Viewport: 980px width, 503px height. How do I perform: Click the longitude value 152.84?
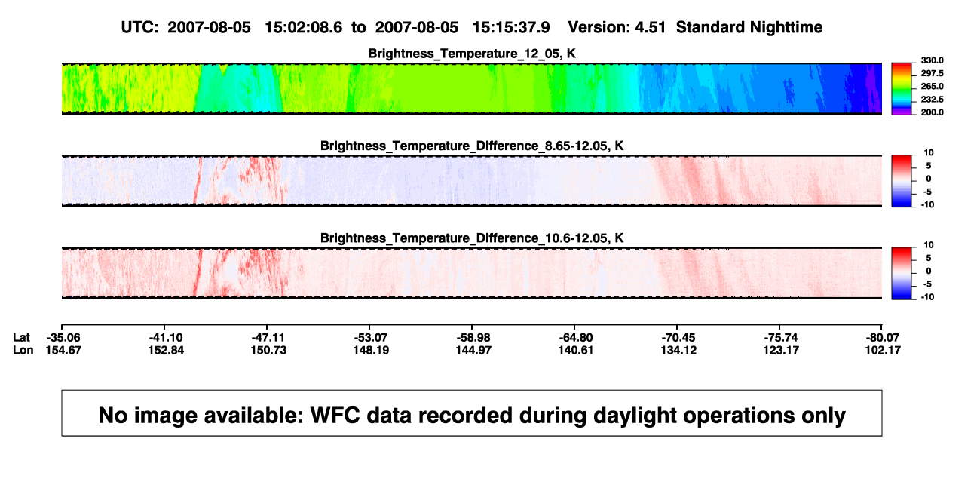click(166, 350)
